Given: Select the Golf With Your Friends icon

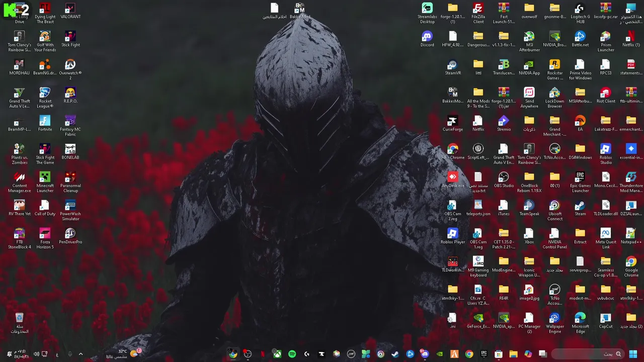Looking at the screenshot, I should pos(45,42).
